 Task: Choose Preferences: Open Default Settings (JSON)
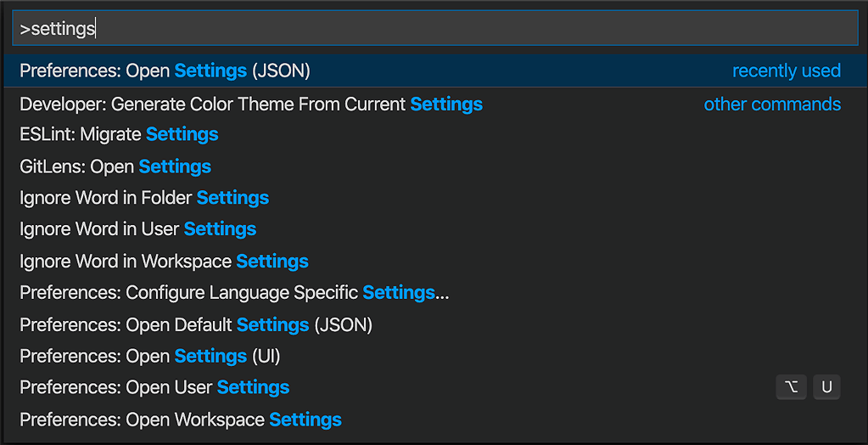click(434, 324)
